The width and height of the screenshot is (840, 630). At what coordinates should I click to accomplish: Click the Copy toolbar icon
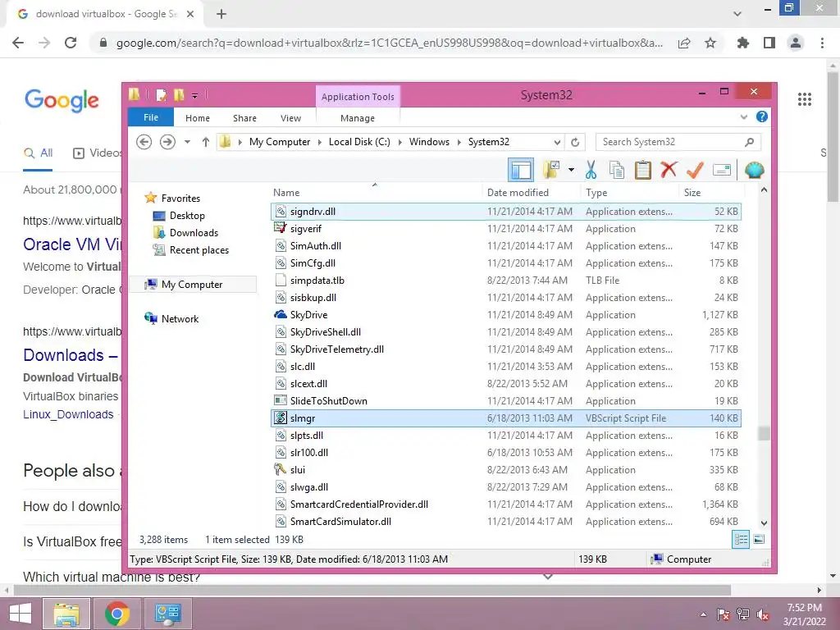(x=617, y=171)
